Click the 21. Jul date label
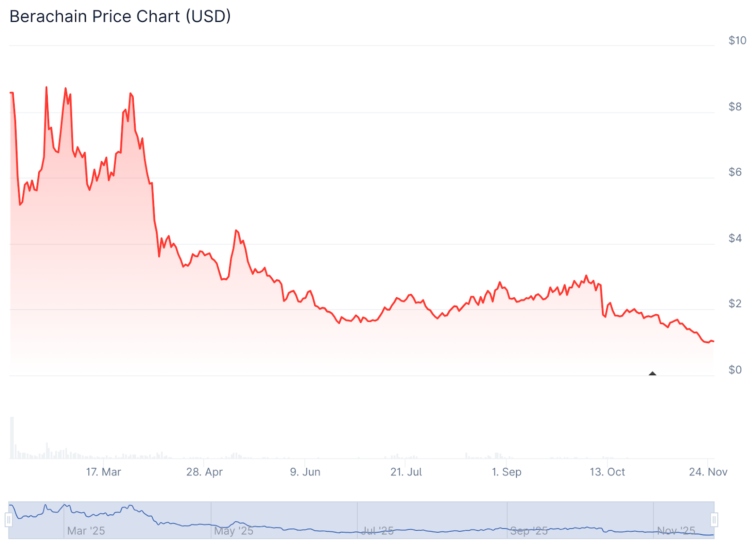Viewport: 756px width, 552px height. 406,472
